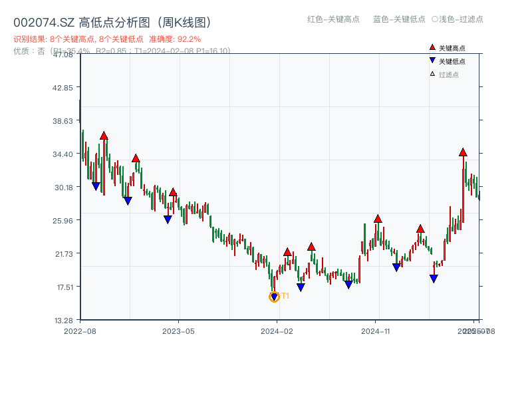Screen dimensions: 532x399
Task: Click the orange-circled T1 low marker
Action: pos(274,297)
